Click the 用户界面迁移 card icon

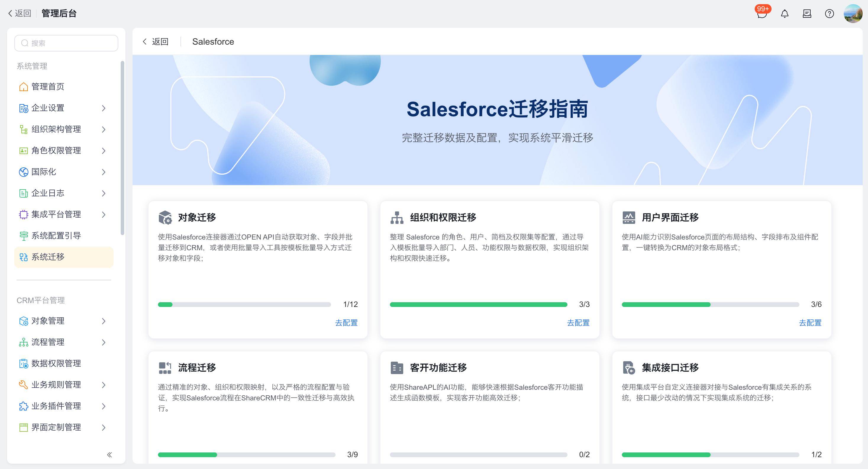pos(629,217)
